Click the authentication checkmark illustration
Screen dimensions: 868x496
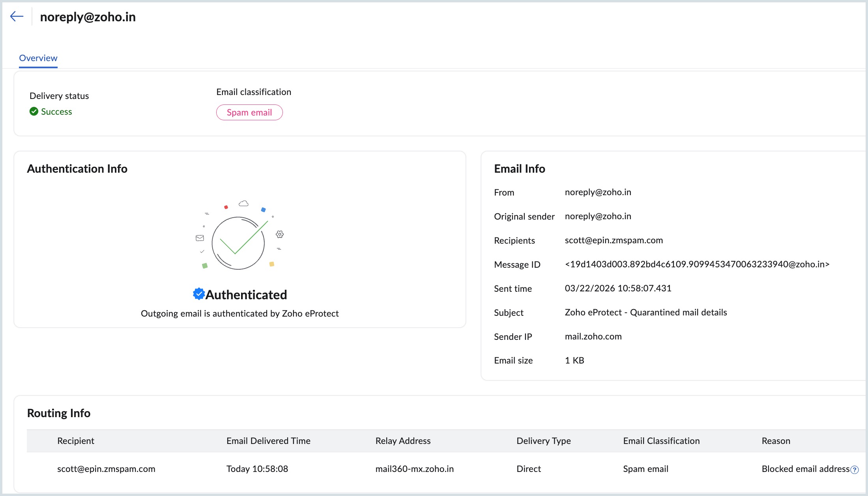tap(239, 235)
